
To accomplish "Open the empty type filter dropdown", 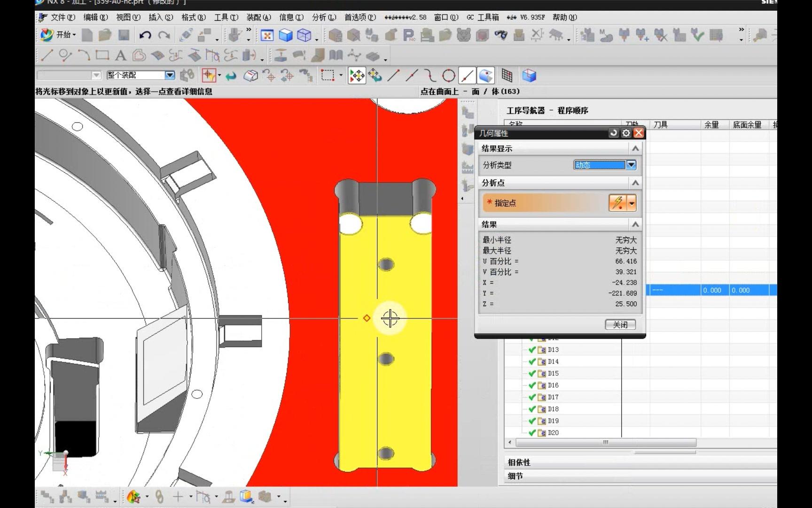I will point(96,75).
